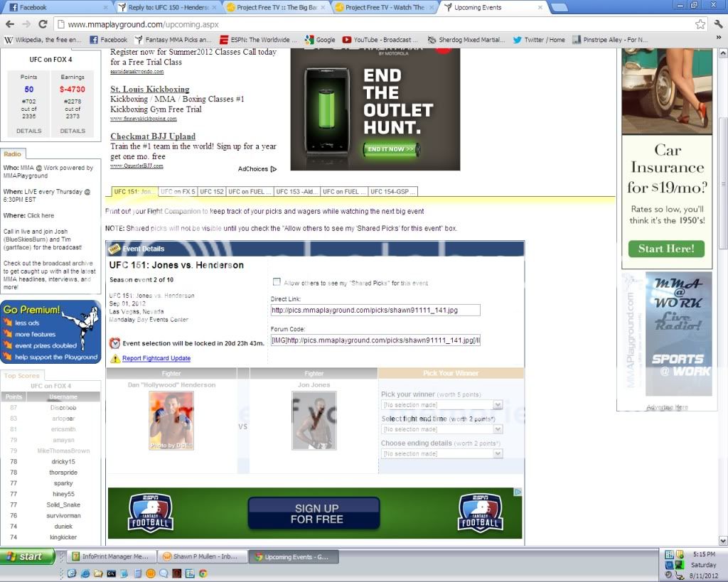The width and height of the screenshot is (728, 582).
Task: Click SIGN UP FOR FREE fantasy football banner
Action: 314,513
